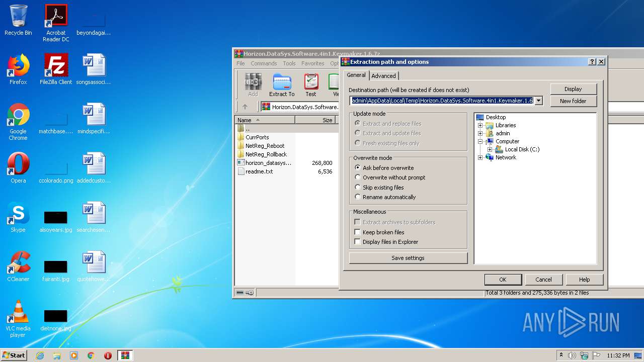Click the up-one-level arrow in WinRAR
This screenshot has height=362, width=644.
pyautogui.click(x=245, y=107)
